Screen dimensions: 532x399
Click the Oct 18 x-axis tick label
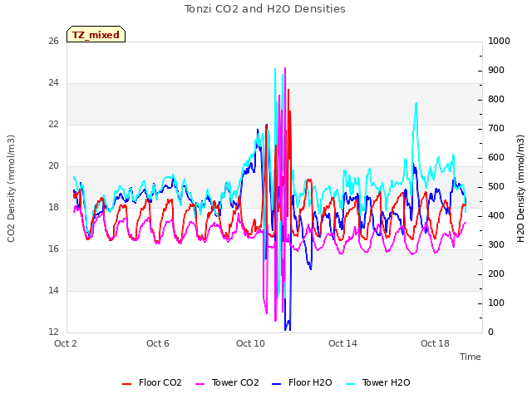point(435,343)
